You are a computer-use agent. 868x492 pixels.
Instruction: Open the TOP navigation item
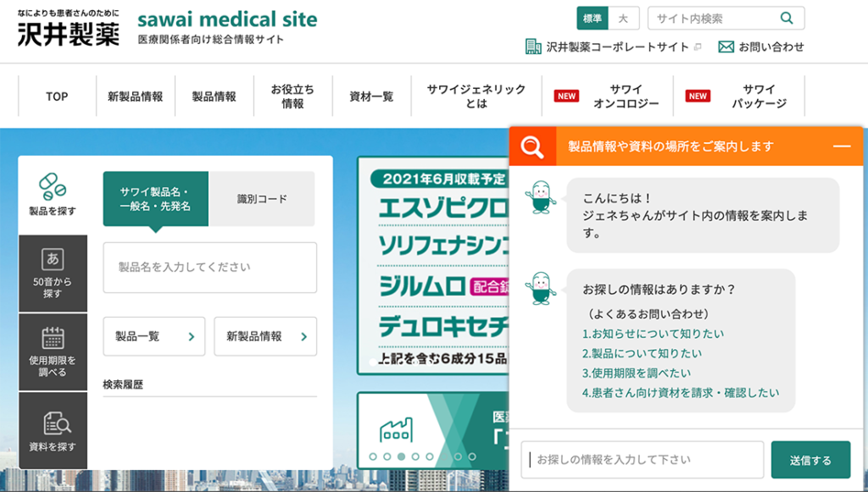click(x=57, y=97)
